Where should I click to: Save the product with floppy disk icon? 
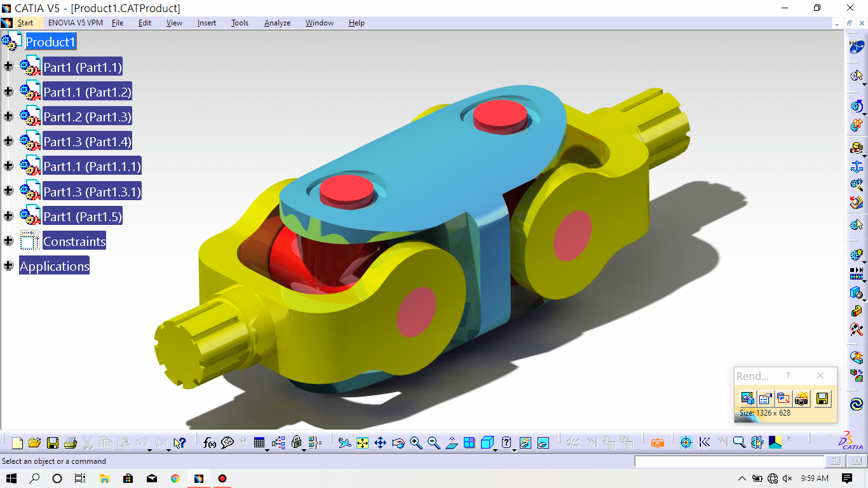53,443
